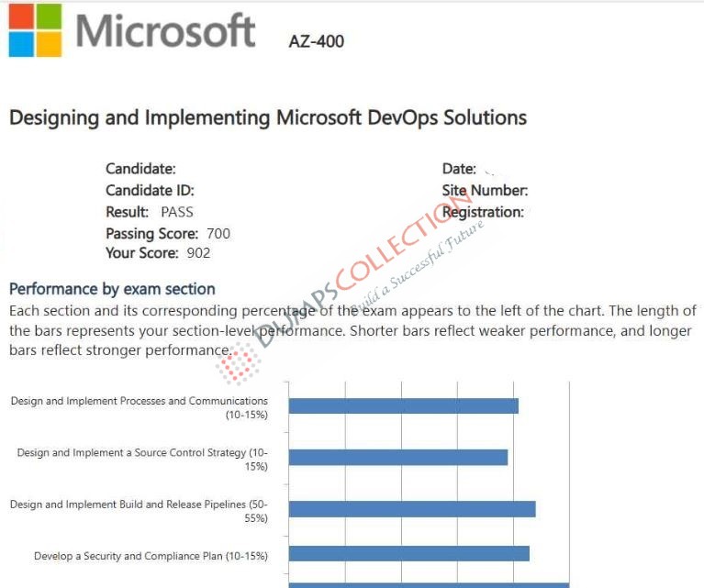Click the Build and Release Pipelines bar
This screenshot has width=704, height=588.
pyautogui.click(x=412, y=509)
